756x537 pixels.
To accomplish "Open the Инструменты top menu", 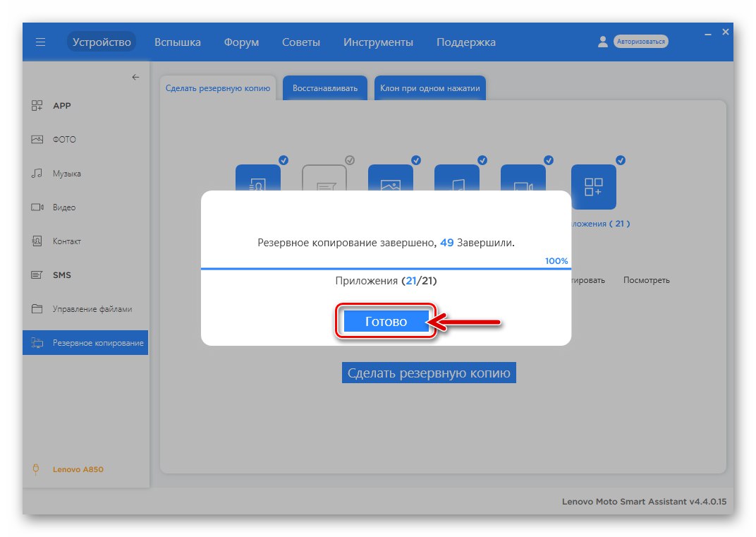I will [x=378, y=42].
